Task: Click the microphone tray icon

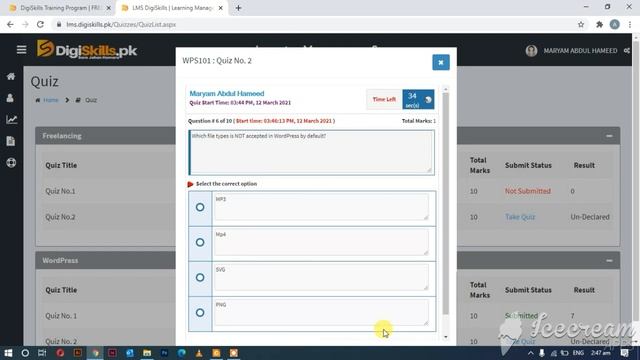Action: click(x=542, y=353)
